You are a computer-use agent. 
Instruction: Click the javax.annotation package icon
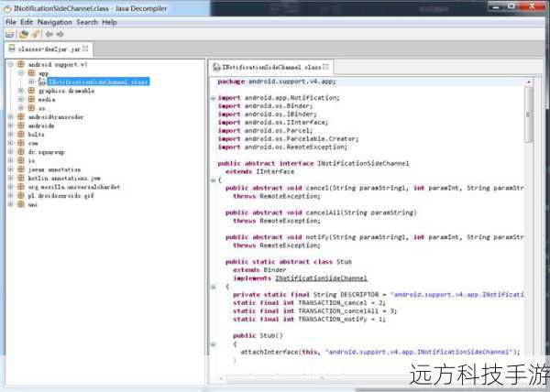pos(21,169)
